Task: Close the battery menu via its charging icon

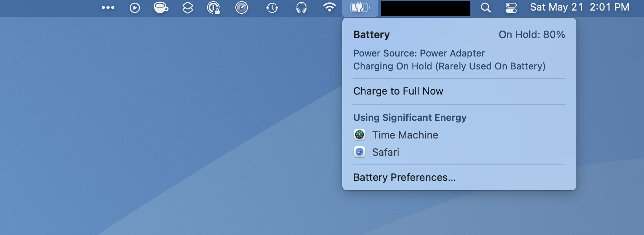Action: pyautogui.click(x=360, y=8)
